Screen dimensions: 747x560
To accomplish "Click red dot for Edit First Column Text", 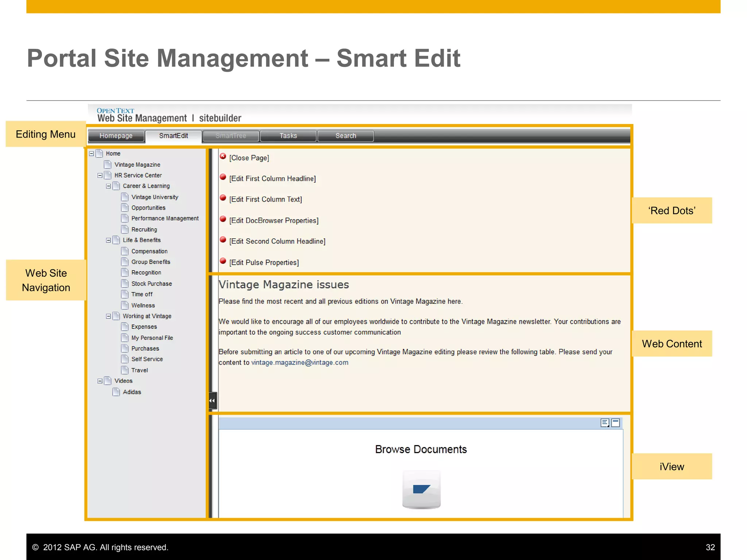I will [x=223, y=198].
